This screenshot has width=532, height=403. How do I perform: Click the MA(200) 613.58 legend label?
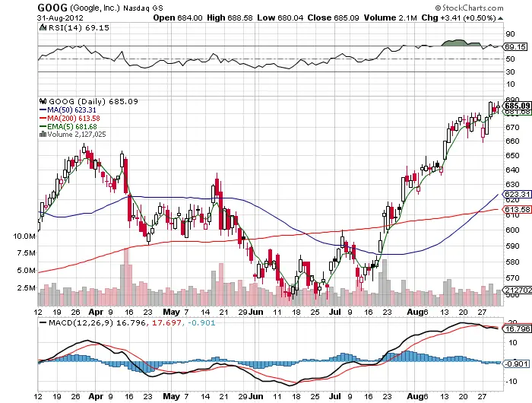click(x=74, y=118)
